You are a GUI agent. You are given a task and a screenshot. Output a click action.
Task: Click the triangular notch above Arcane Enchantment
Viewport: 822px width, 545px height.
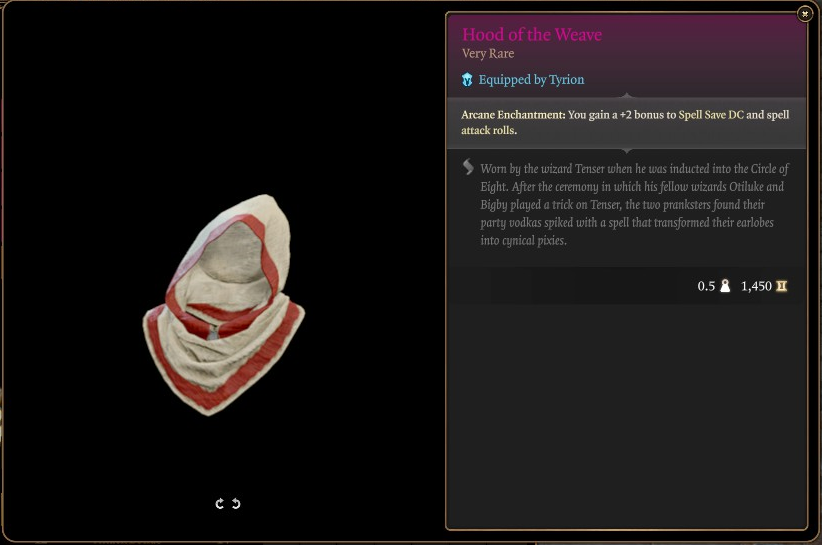click(x=626, y=95)
